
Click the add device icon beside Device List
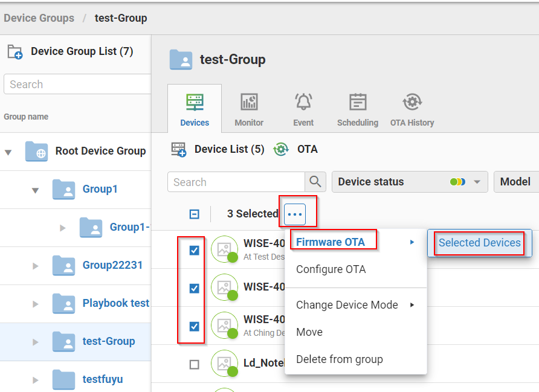coord(178,149)
